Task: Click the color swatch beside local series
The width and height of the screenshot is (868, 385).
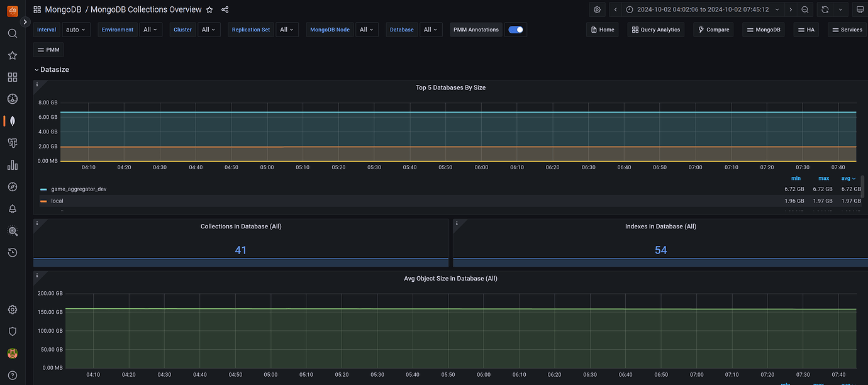Action: tap(43, 200)
